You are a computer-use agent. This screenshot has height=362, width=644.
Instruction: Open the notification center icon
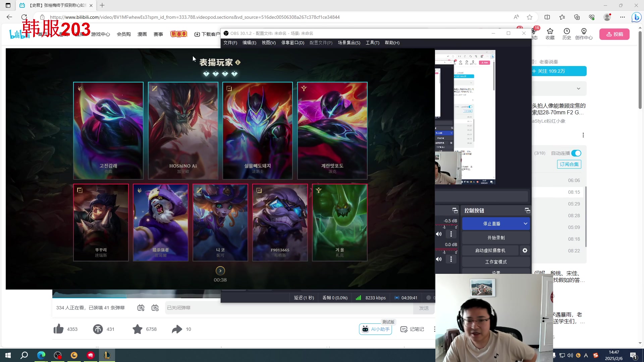tap(633, 355)
